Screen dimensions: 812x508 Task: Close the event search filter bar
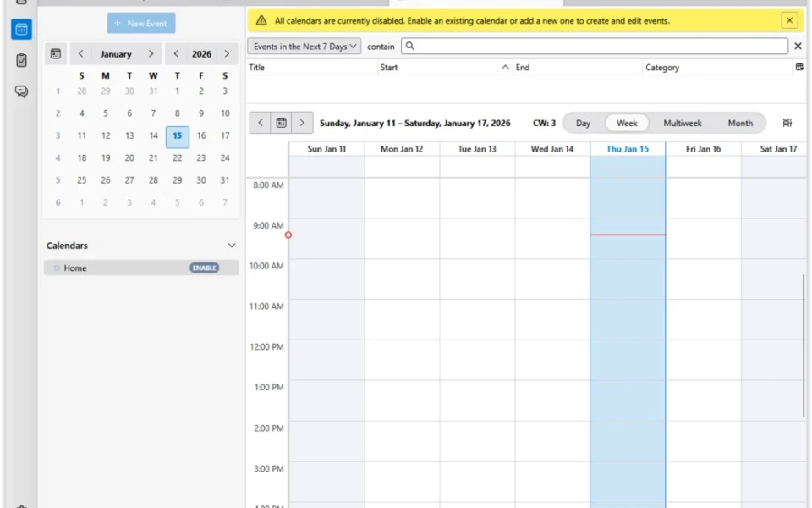[798, 46]
